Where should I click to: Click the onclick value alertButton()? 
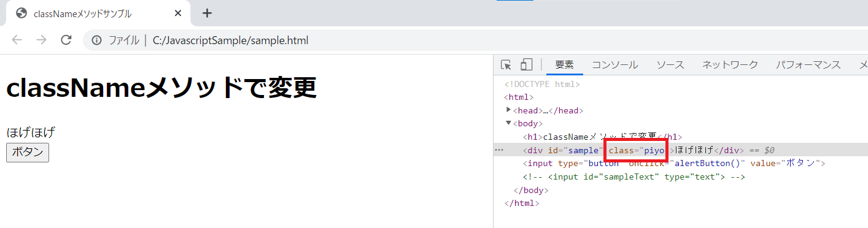coord(707,163)
